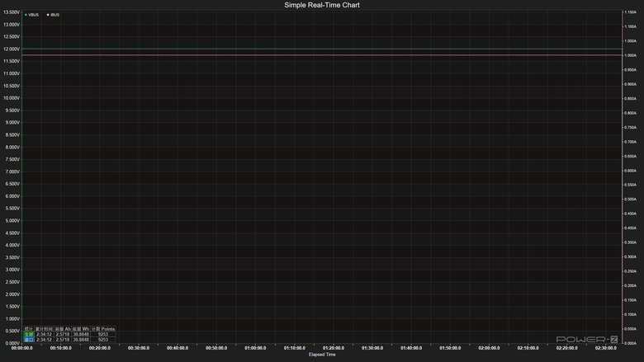
Task: Click 2.5718 in the 窗口 row
Action: 63,340
